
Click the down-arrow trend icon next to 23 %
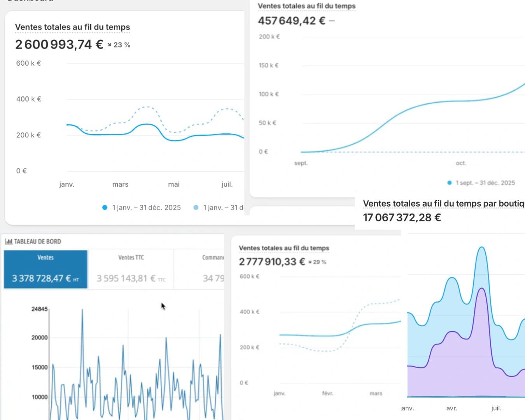click(x=110, y=45)
